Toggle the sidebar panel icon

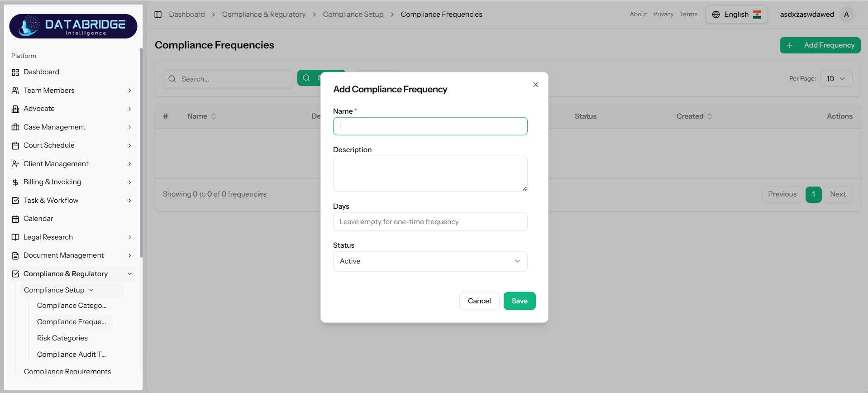(158, 14)
